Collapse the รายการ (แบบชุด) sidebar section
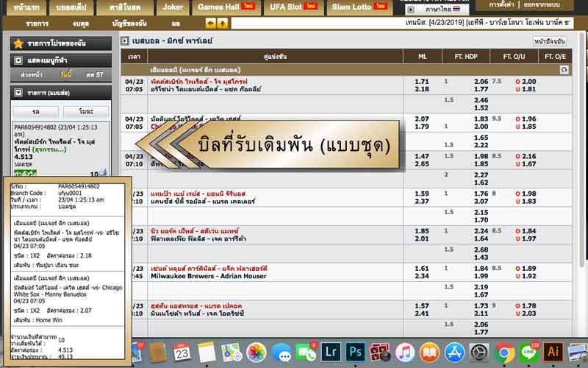 click(18, 93)
